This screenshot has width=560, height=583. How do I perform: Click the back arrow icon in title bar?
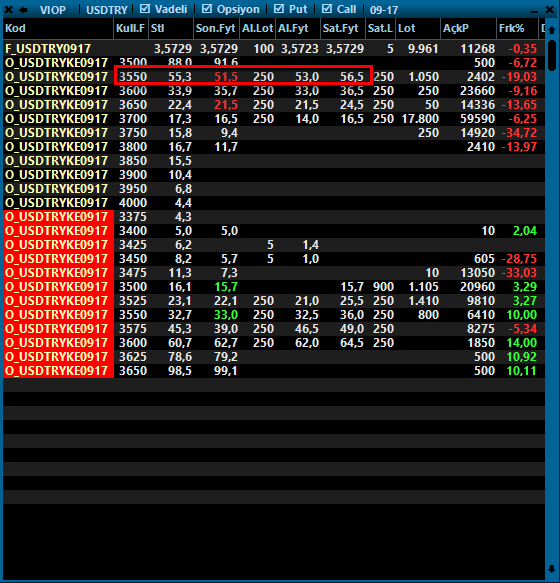pyautogui.click(x=23, y=10)
